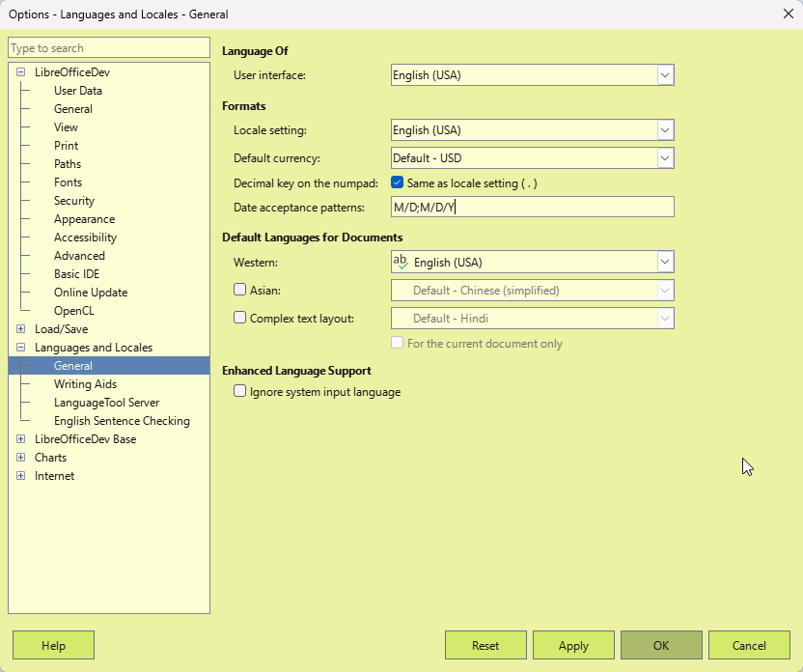Screen dimensions: 803x672
Task: Open the LanguageTool Server page
Action: pyautogui.click(x=107, y=403)
